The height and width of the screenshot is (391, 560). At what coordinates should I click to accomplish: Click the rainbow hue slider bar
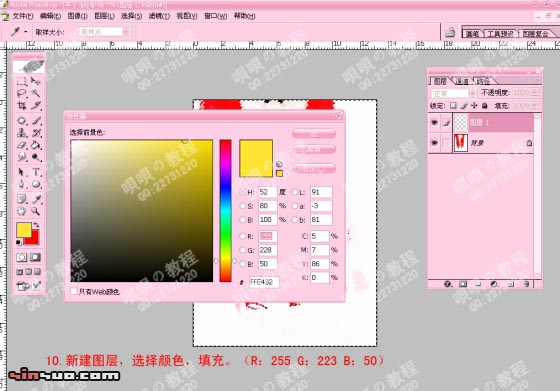225,211
